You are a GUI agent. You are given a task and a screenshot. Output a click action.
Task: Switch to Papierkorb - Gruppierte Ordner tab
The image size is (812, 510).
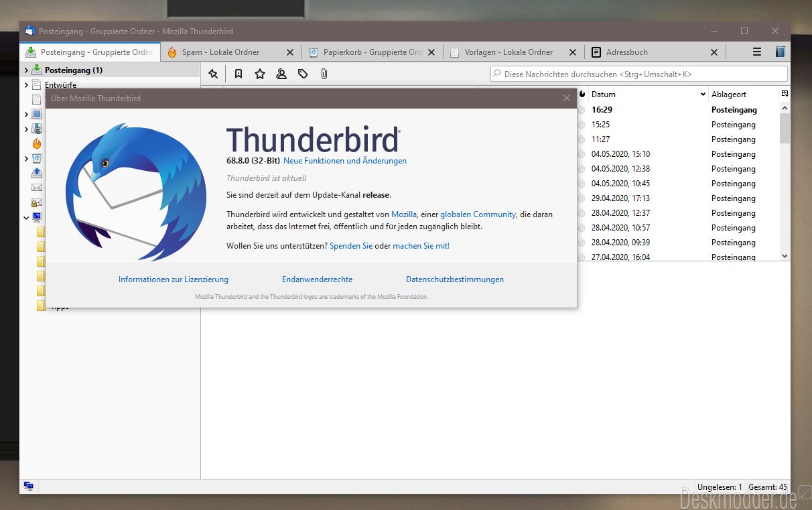(x=372, y=52)
